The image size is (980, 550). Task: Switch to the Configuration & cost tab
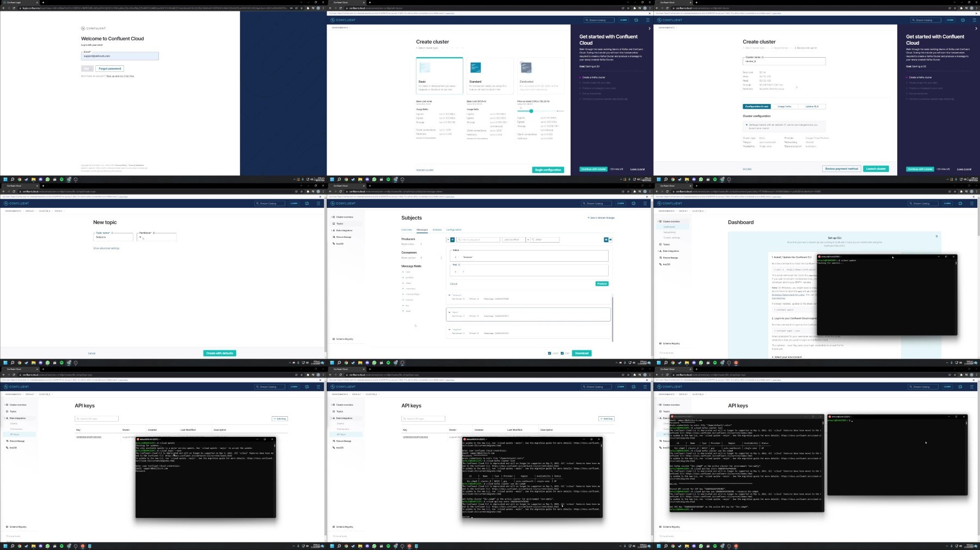[757, 107]
